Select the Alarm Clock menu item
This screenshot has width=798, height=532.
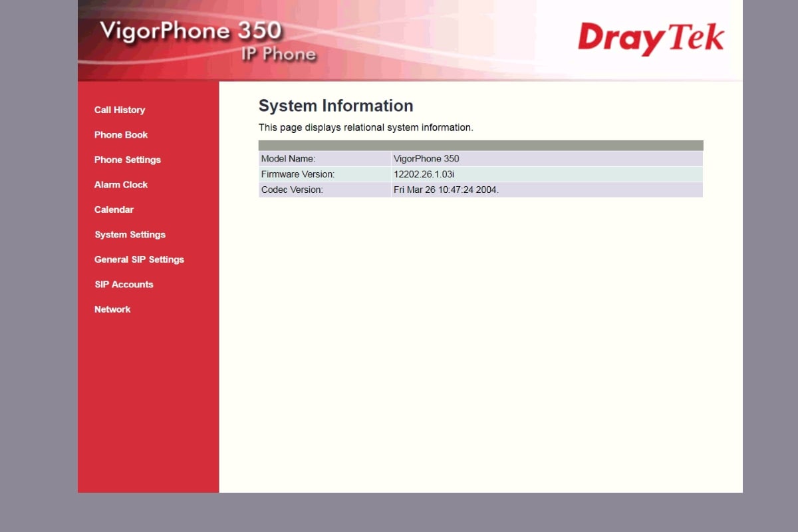(121, 185)
